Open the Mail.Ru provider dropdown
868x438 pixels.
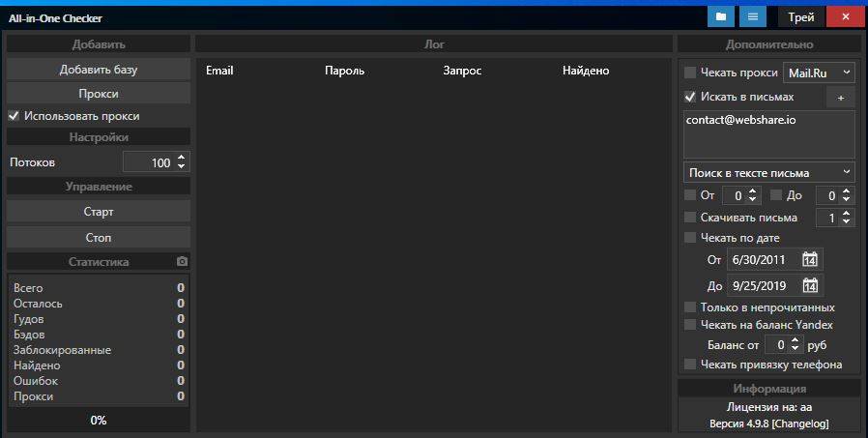pyautogui.click(x=819, y=73)
